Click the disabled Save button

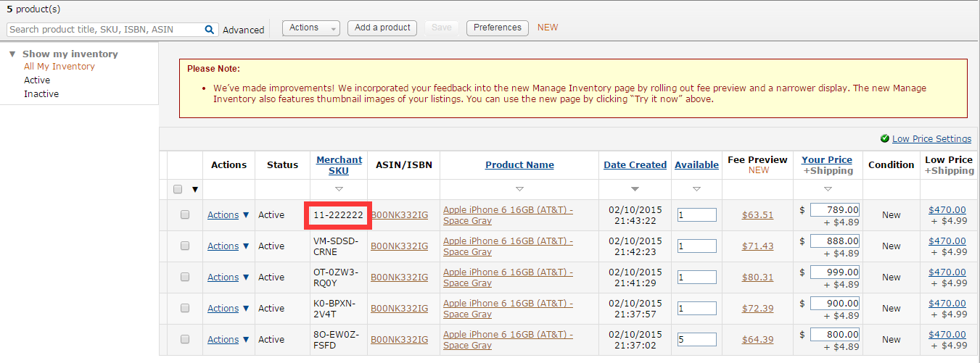click(x=441, y=28)
